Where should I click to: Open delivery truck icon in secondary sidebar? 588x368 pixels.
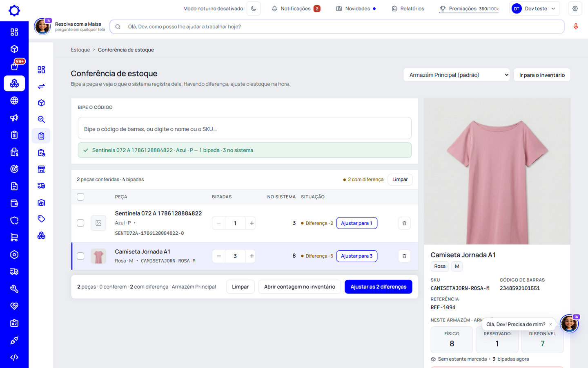click(41, 186)
